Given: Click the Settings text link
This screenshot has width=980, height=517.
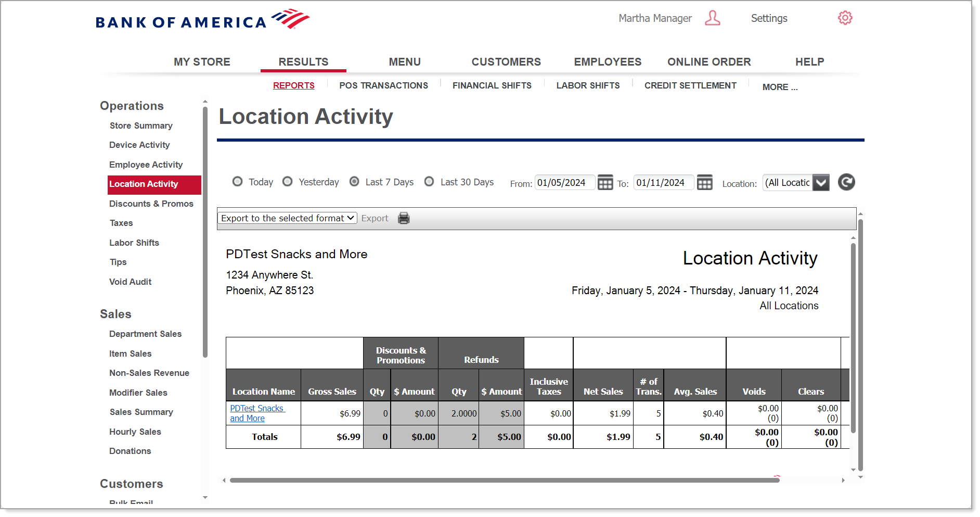Looking at the screenshot, I should (769, 18).
